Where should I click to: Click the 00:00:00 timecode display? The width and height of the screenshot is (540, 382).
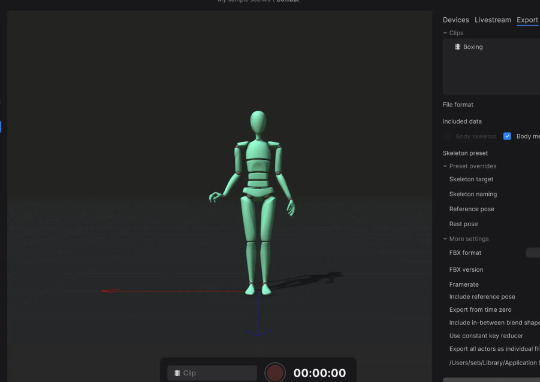320,373
